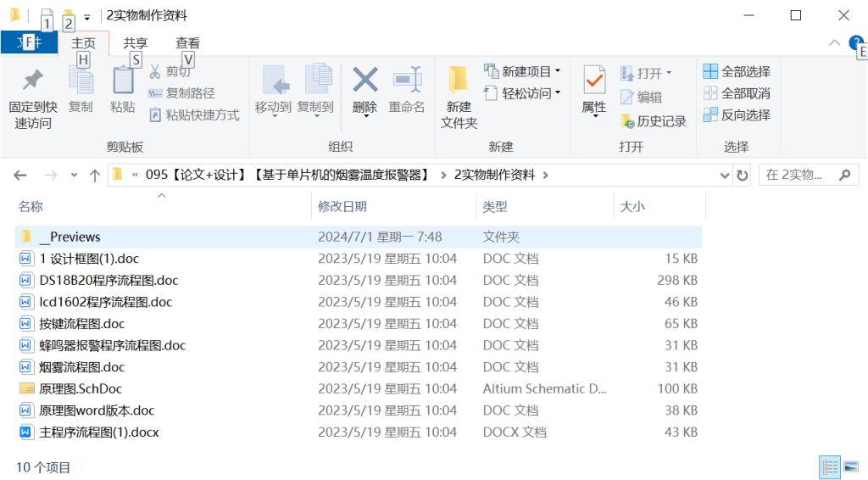Click the Delete X icon

[x=365, y=80]
